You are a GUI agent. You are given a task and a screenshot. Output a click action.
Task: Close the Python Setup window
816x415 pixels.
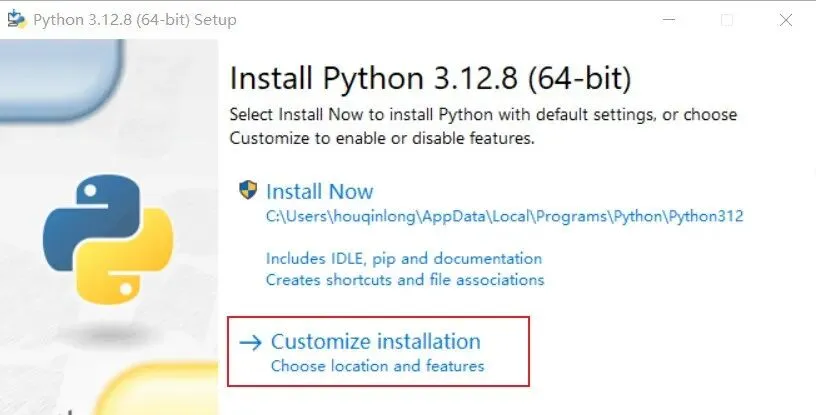pos(786,19)
